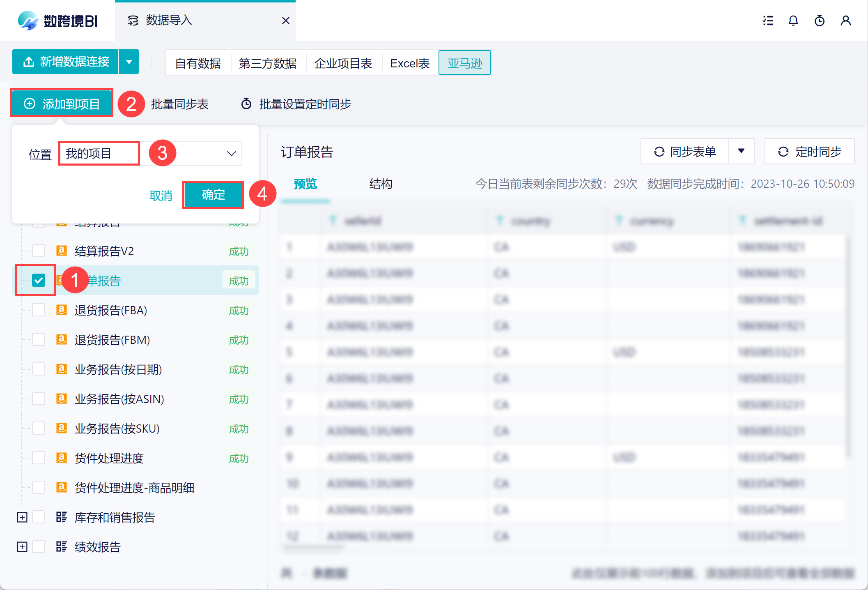
Task: Select the 第三方数据 tab
Action: pyautogui.click(x=268, y=63)
